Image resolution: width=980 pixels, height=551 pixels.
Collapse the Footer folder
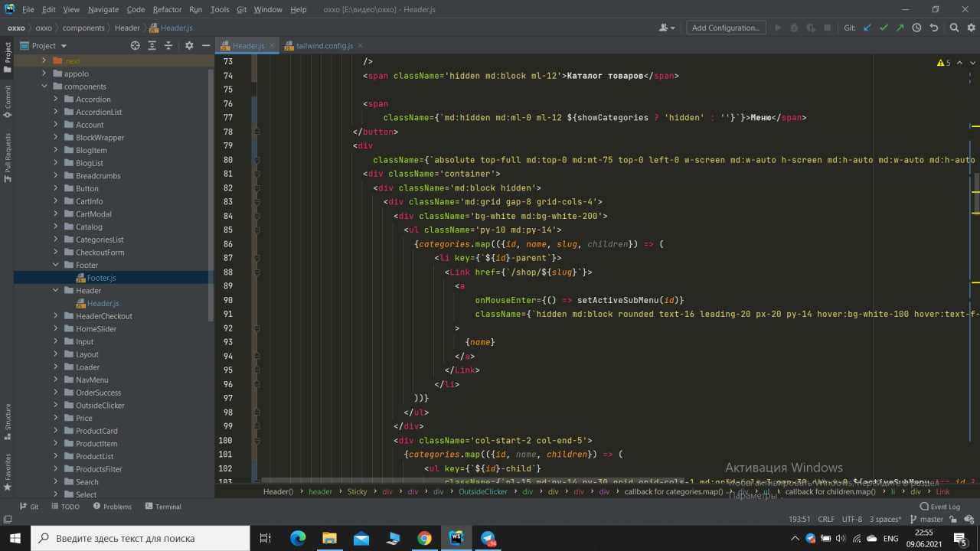pos(56,265)
